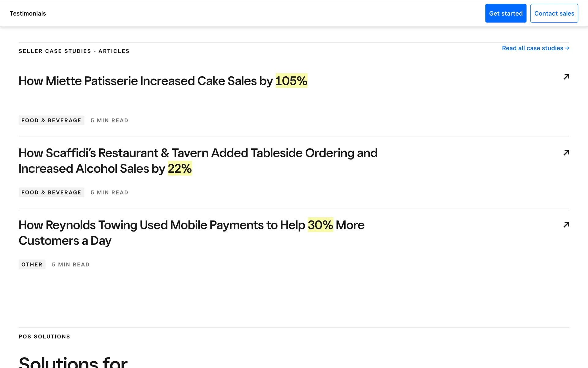Click the highlighted 105% text

[291, 81]
